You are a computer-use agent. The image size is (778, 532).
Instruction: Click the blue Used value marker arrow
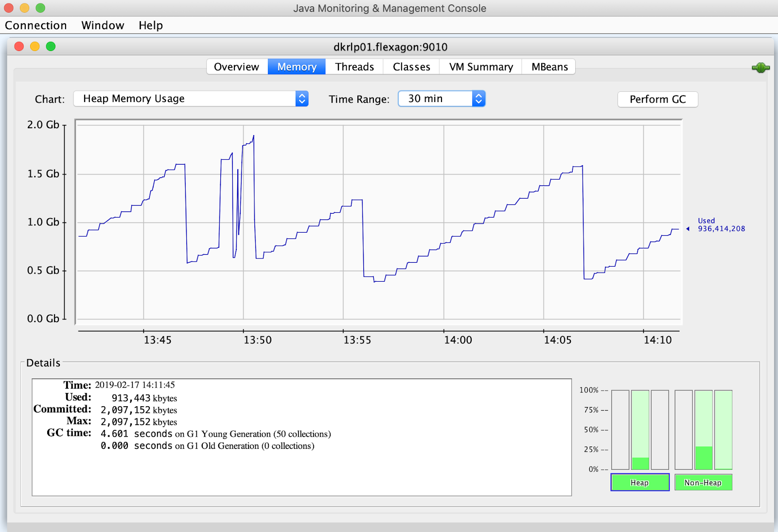[x=688, y=229]
